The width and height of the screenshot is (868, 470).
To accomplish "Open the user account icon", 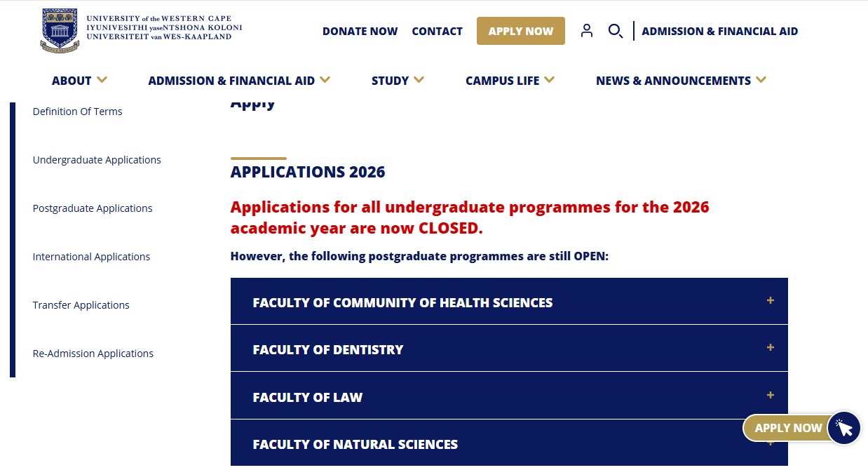I will coord(587,31).
